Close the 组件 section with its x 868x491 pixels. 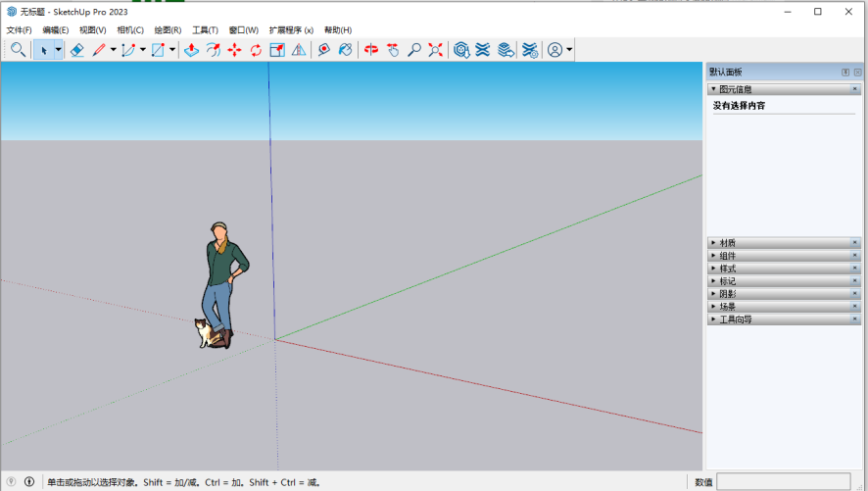pos(854,255)
